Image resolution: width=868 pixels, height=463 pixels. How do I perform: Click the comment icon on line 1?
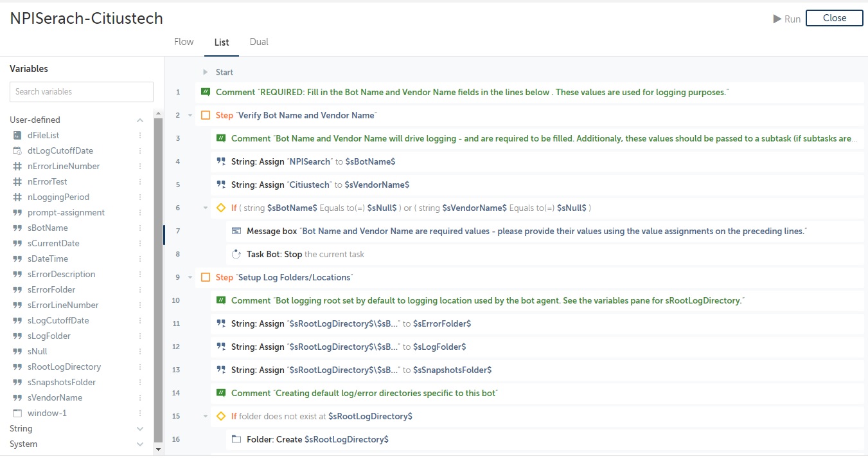click(206, 92)
